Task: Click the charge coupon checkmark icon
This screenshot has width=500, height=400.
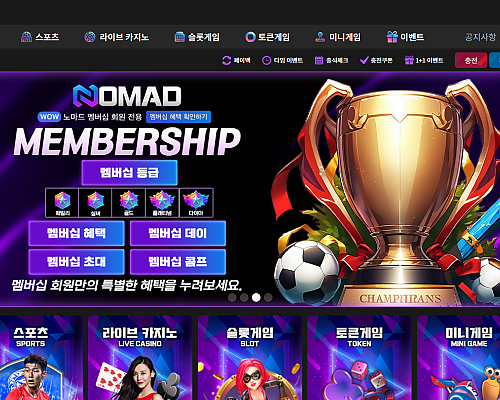Action: pos(364,60)
